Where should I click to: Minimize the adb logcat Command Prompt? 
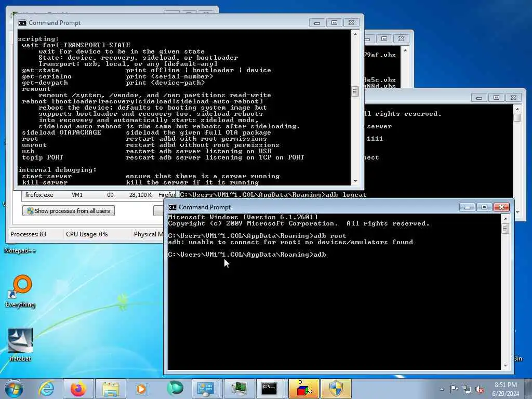[x=479, y=98]
